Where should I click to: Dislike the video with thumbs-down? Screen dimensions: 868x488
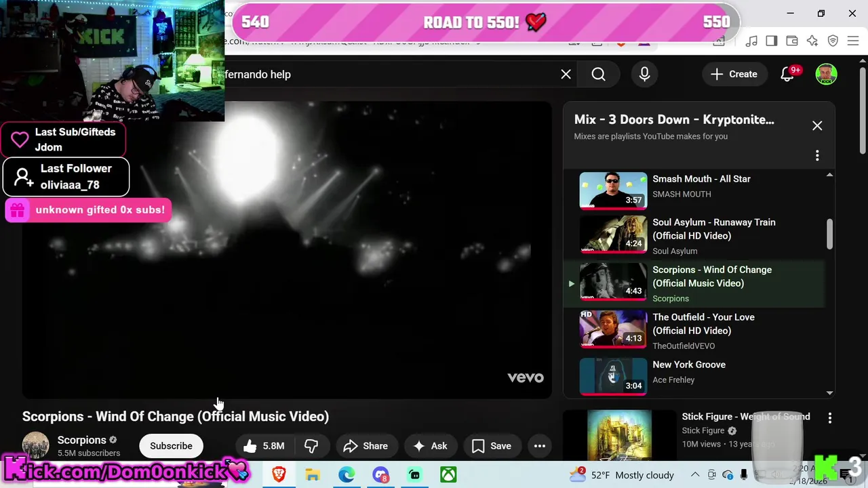click(312, 446)
